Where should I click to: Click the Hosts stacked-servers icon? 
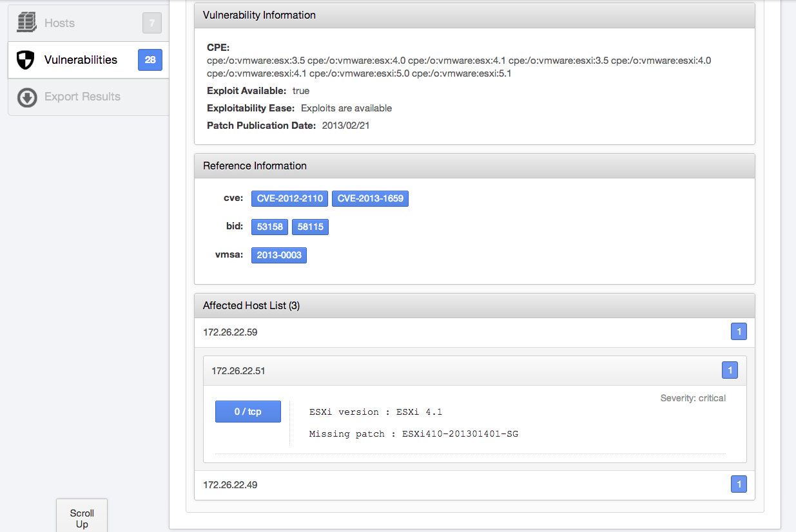click(26, 23)
